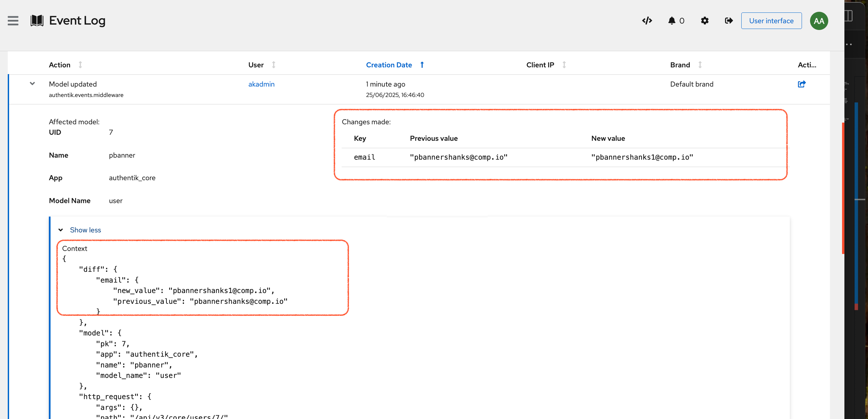Sort by the Creation Date column
This screenshot has height=419, width=868.
389,65
